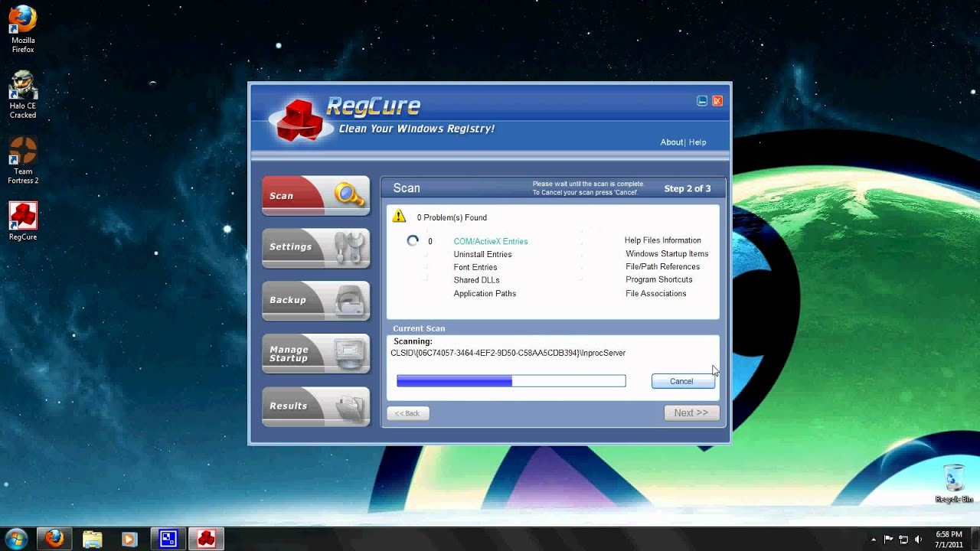The width and height of the screenshot is (980, 551).
Task: Open Firefox from the taskbar
Action: (55, 539)
